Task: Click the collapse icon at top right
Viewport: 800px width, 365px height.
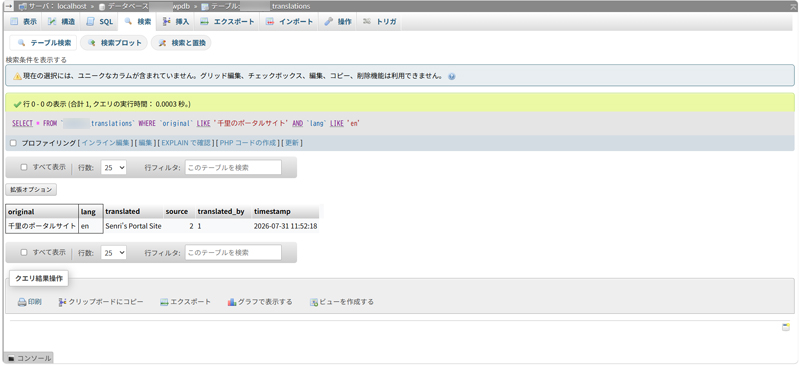Action: coord(793,6)
